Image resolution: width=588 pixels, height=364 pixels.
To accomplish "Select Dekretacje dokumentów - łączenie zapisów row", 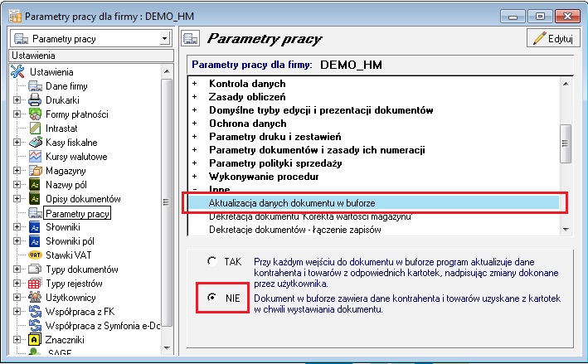I will 374,230.
